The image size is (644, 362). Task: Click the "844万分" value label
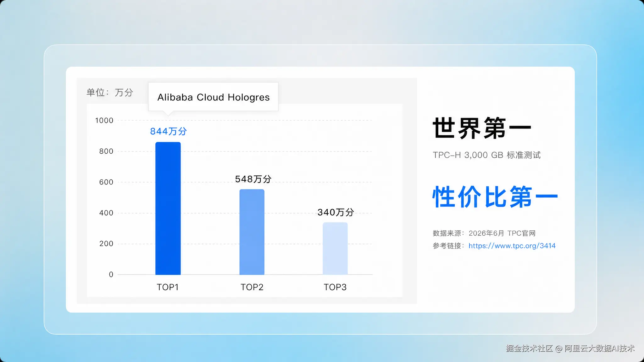[x=168, y=131]
